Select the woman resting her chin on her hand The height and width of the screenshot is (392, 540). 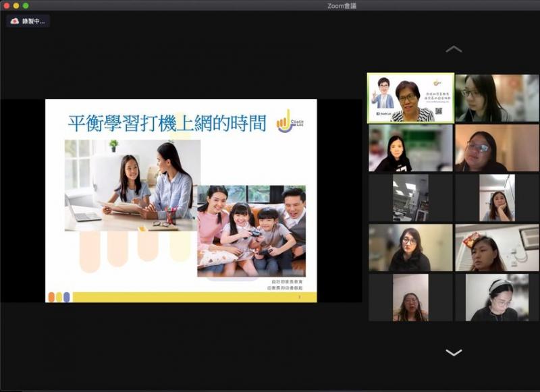click(x=497, y=198)
